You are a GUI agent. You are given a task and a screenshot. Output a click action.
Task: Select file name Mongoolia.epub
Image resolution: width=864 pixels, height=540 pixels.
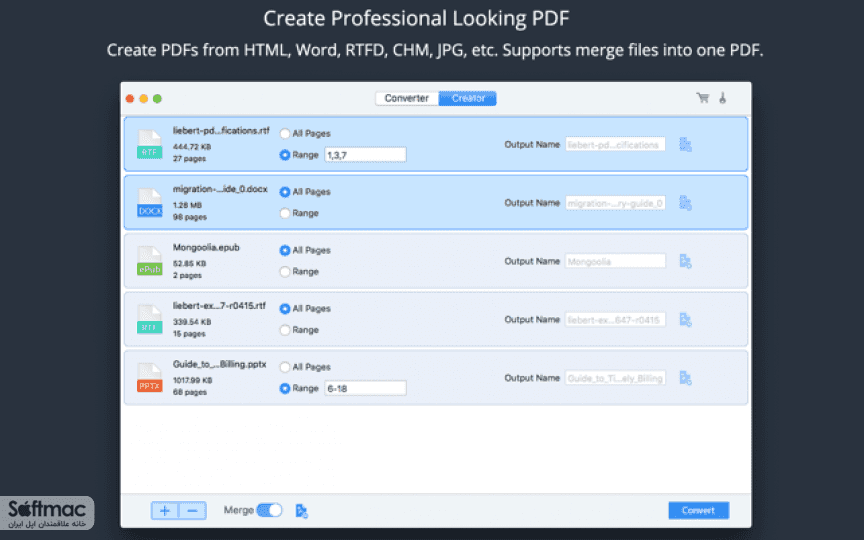[206, 247]
